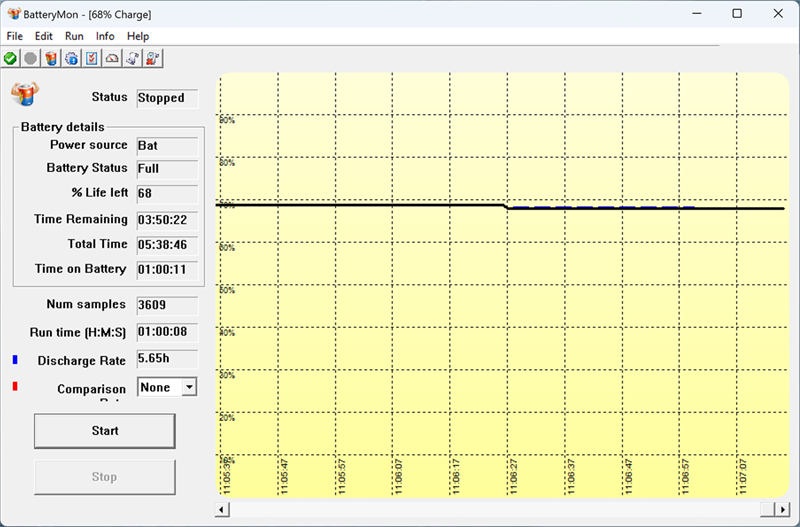The height and width of the screenshot is (527, 800).
Task: Click the Discharge Rate label
Action: [82, 361]
